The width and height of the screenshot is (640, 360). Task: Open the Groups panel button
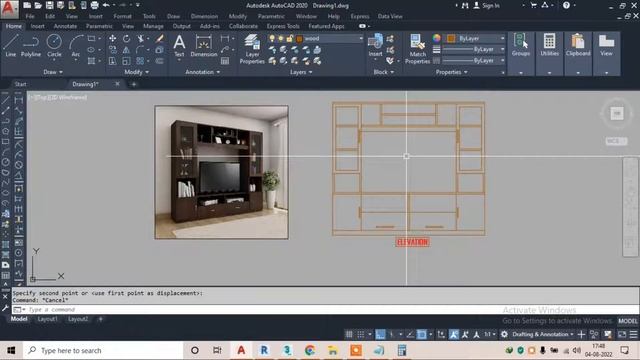(521, 53)
